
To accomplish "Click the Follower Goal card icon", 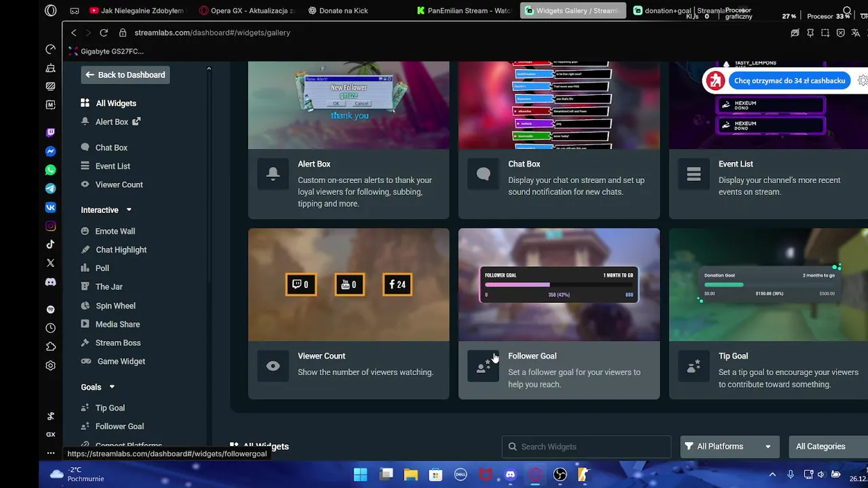I will (x=483, y=366).
